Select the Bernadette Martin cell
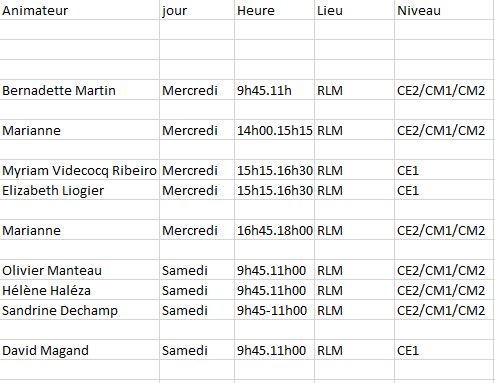495x383 pixels. click(x=80, y=90)
